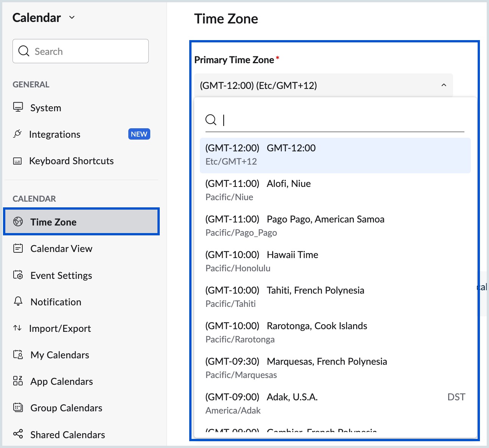489x448 pixels.
Task: Open Group Calendars settings
Action: [x=66, y=408]
